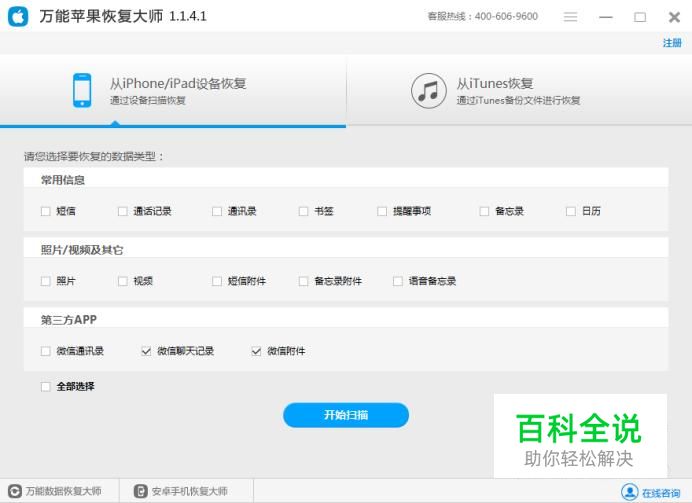Click the iTunes music note icon
692x503 pixels.
click(x=429, y=90)
